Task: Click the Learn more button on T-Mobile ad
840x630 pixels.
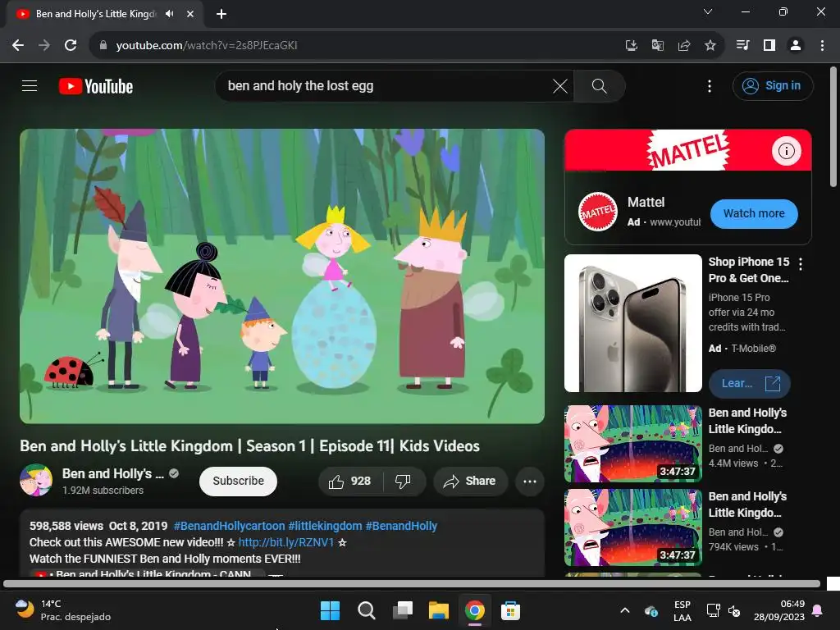Action: tap(749, 384)
